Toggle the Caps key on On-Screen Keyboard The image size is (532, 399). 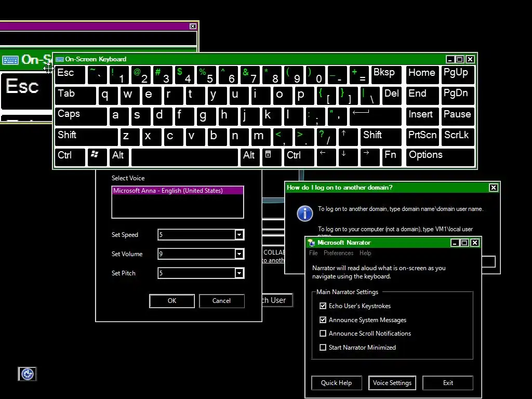81,117
